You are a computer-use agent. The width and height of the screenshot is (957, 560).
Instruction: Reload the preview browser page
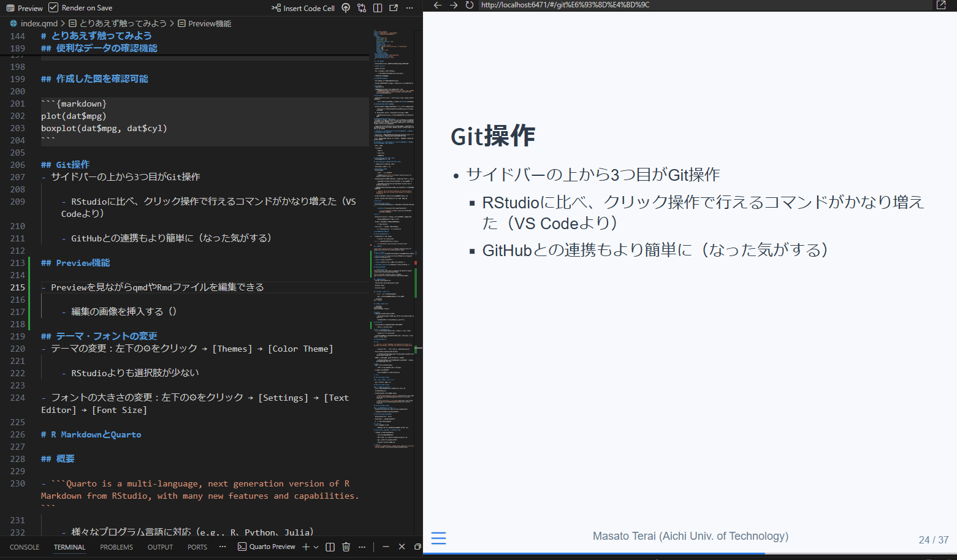click(x=469, y=5)
